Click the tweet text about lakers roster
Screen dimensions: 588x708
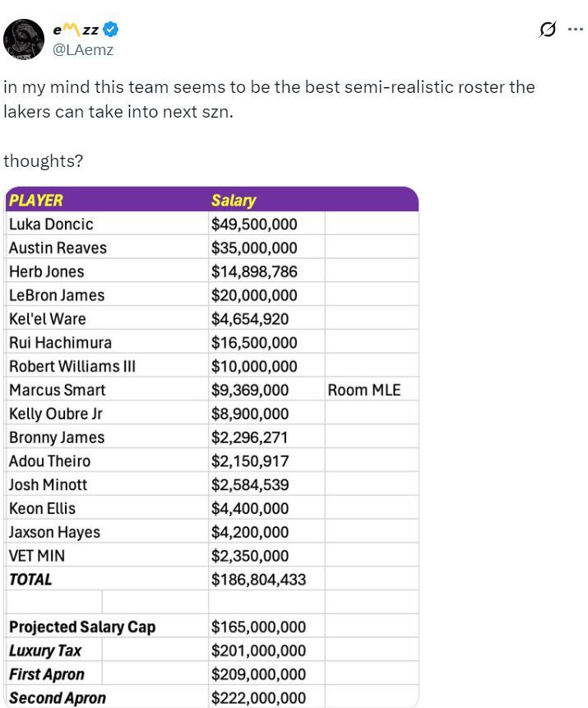click(269, 99)
